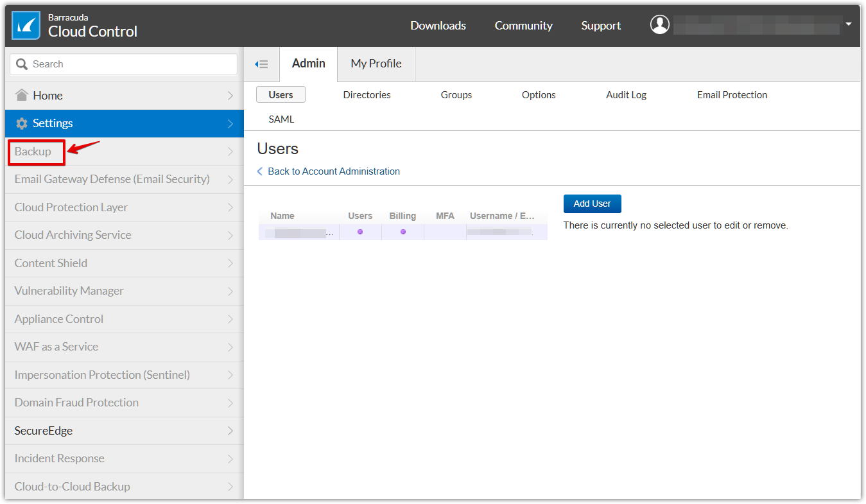Screen dimensions: 866x504
Task: Open Community in top bar
Action: pos(524,26)
